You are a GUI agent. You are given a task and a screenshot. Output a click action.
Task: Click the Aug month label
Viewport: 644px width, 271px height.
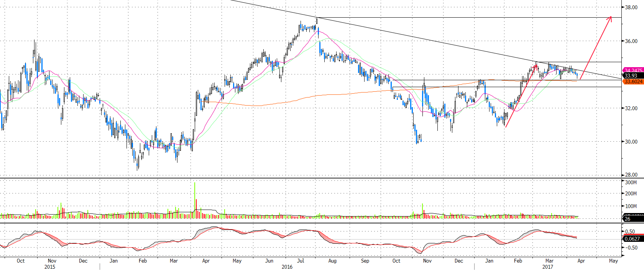pos(332,261)
